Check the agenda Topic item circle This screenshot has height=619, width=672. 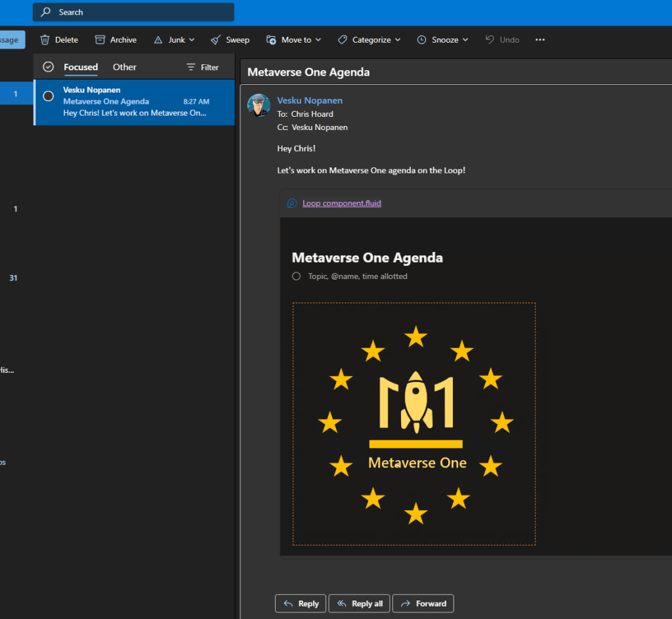pos(297,276)
